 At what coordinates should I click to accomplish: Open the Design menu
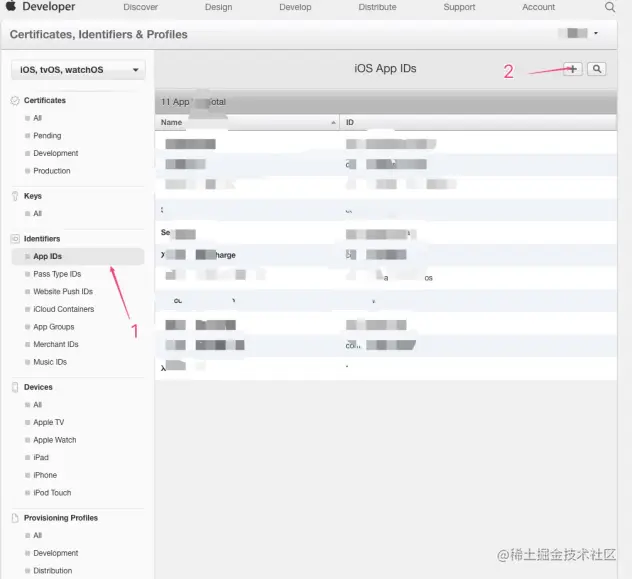click(218, 7)
